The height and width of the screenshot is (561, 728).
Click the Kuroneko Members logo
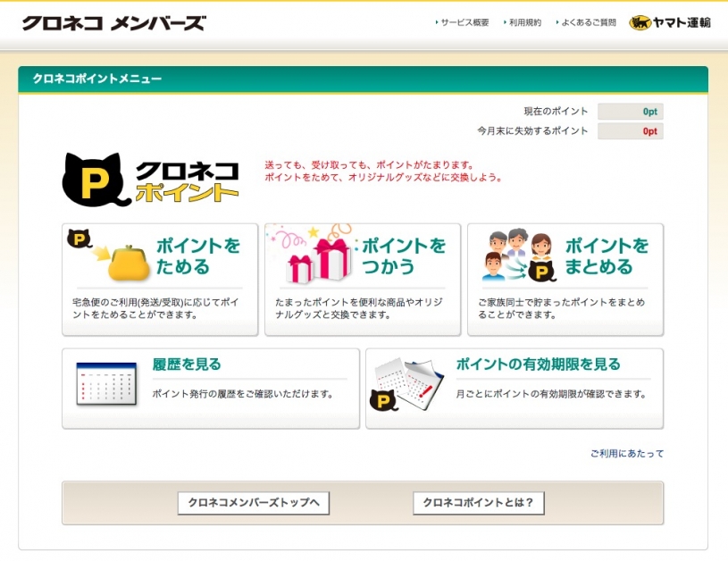click(114, 22)
